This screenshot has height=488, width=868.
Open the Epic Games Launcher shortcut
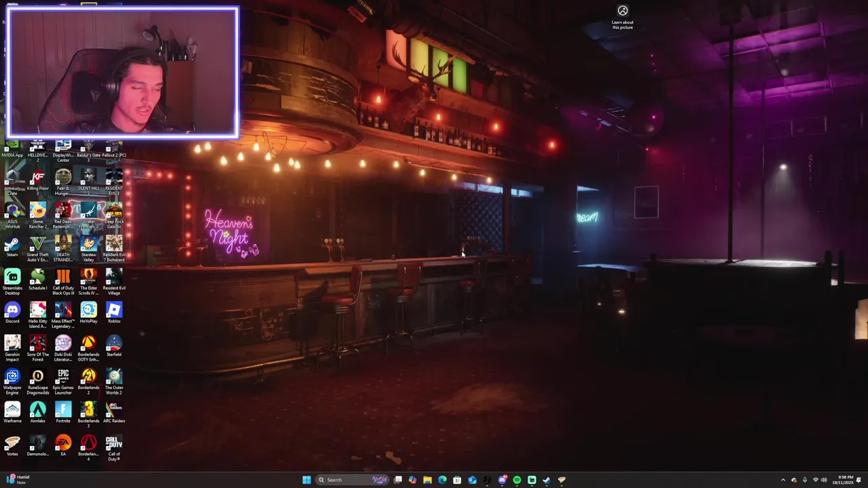(63, 382)
